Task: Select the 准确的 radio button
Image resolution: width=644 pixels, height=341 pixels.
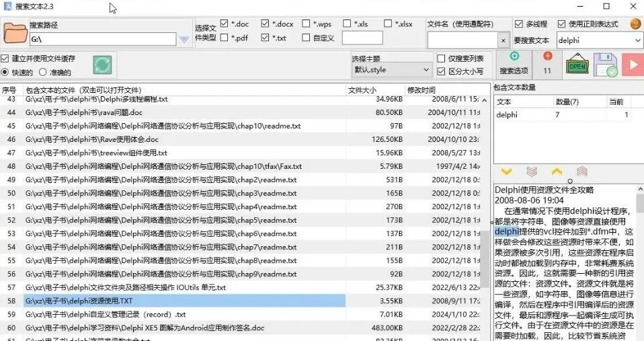Action: click(x=43, y=73)
